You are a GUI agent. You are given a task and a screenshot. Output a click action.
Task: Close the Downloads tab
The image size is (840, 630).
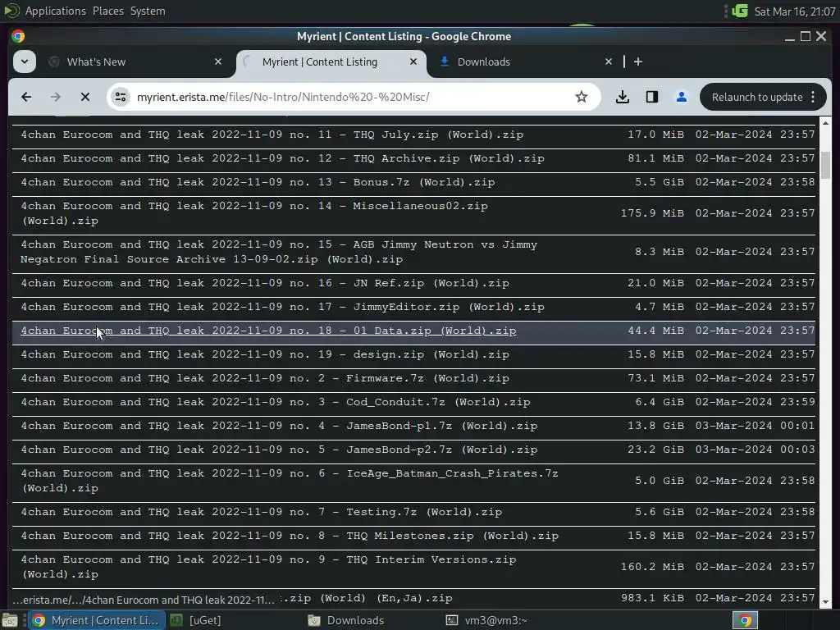pyautogui.click(x=609, y=62)
